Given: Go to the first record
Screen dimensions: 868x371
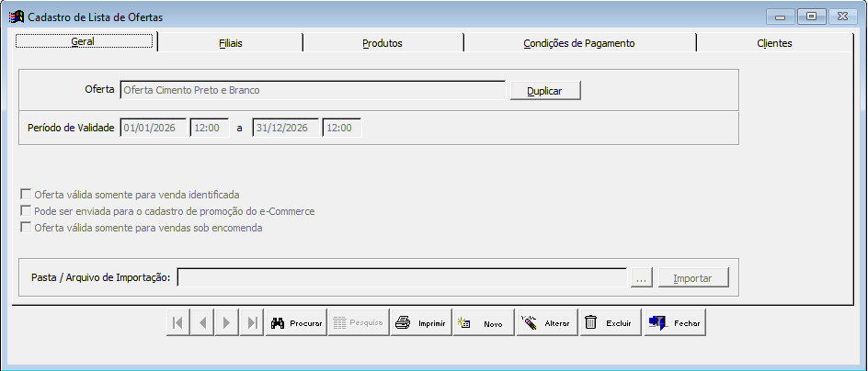Looking at the screenshot, I should [x=178, y=323].
